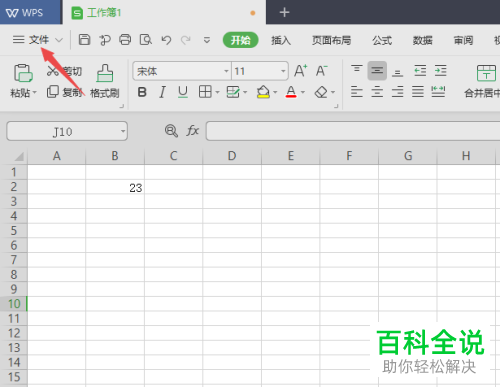This screenshot has height=387, width=500.
Task: Expand the 文件 menu chevron
Action: pyautogui.click(x=59, y=40)
